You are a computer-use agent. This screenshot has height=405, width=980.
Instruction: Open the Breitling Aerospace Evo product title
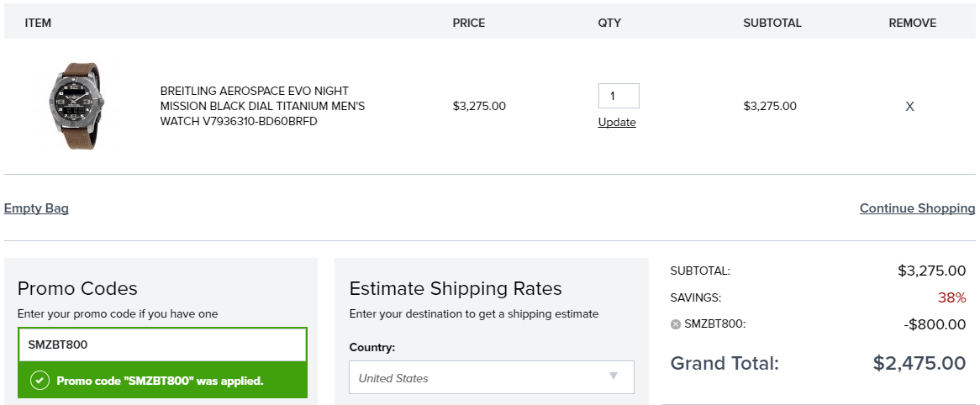pyautogui.click(x=262, y=106)
